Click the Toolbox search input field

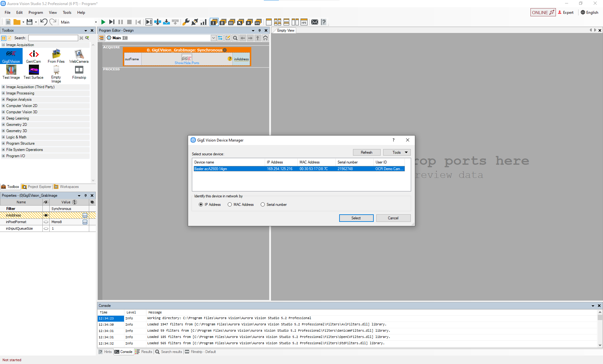coord(53,38)
